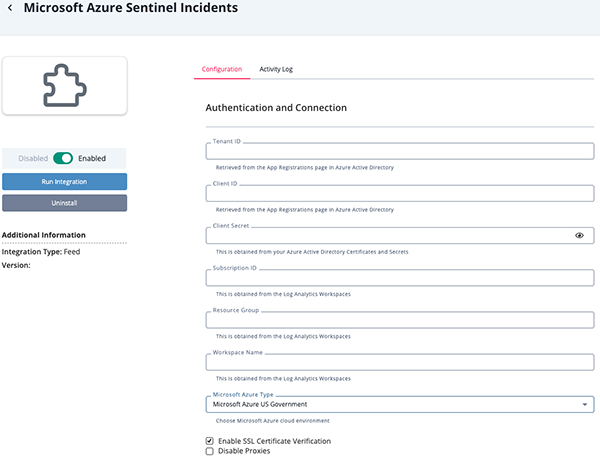Viewport: 600px width, 456px height.
Task: Open the Configuration tab
Action: tap(222, 69)
